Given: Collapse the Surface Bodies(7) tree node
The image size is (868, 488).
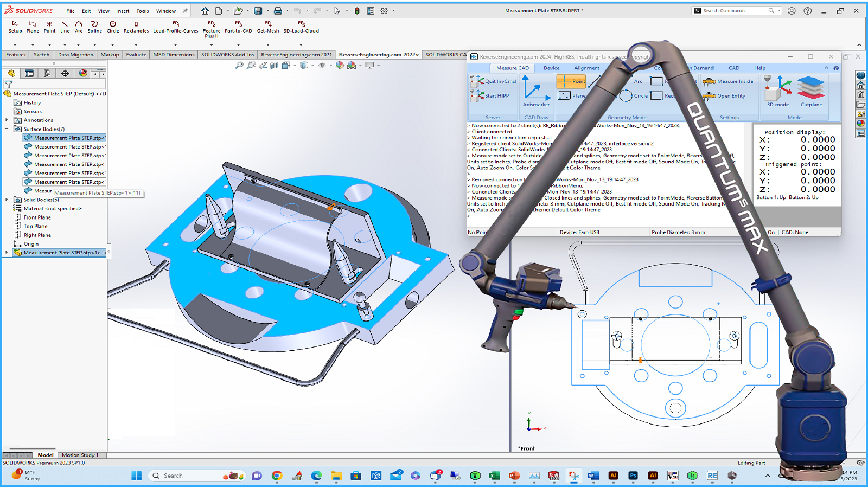Looking at the screenshot, I should coord(7,129).
